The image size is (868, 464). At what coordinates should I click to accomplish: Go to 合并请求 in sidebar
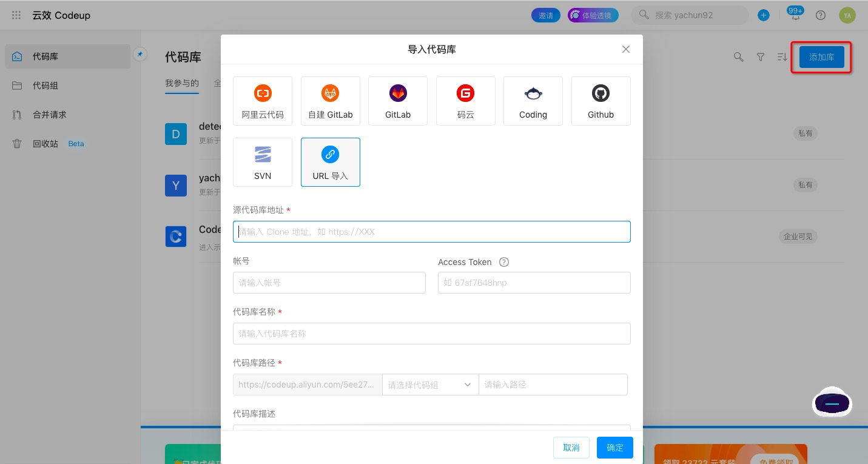pos(52,115)
